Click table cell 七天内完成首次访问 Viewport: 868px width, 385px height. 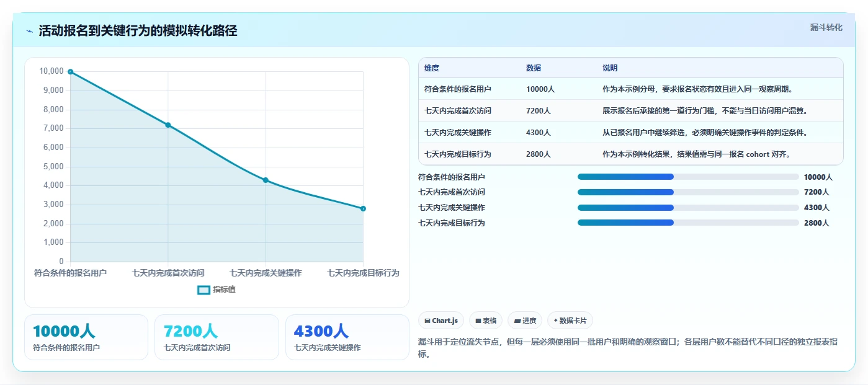(x=458, y=111)
